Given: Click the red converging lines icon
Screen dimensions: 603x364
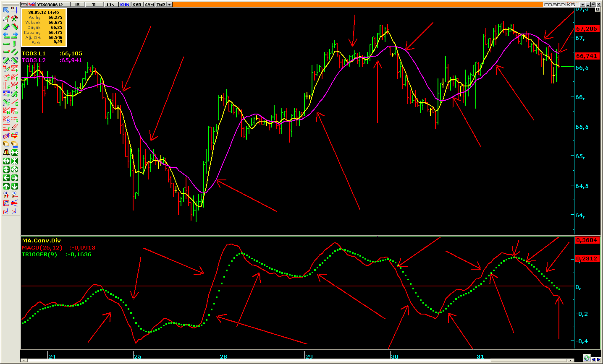Looking at the screenshot, I should point(15,203).
